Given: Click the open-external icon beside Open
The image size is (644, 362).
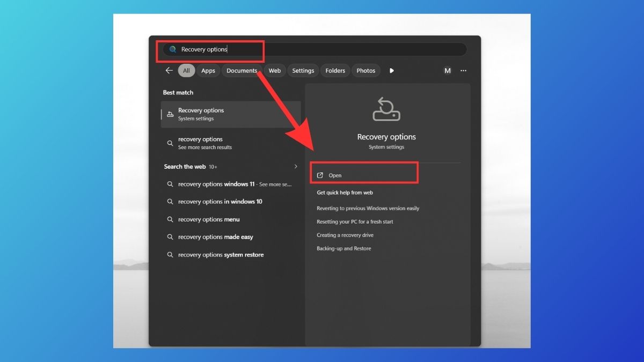Looking at the screenshot, I should pos(320,175).
